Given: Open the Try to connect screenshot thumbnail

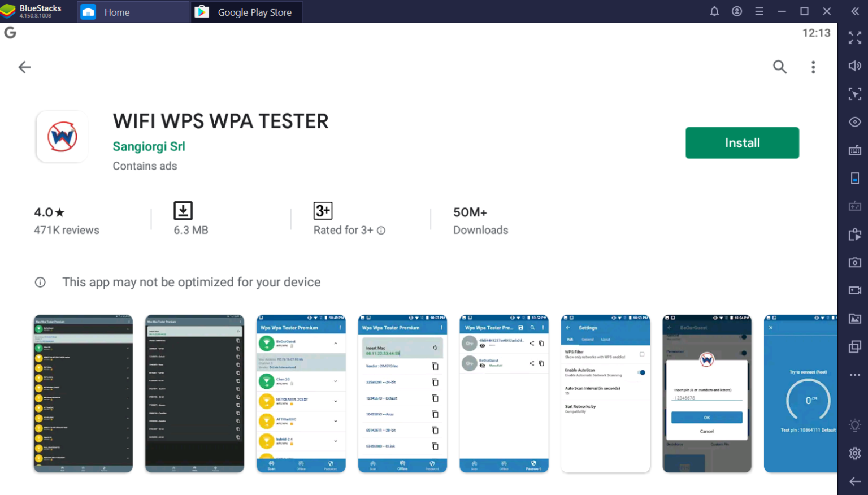Looking at the screenshot, I should [x=800, y=393].
